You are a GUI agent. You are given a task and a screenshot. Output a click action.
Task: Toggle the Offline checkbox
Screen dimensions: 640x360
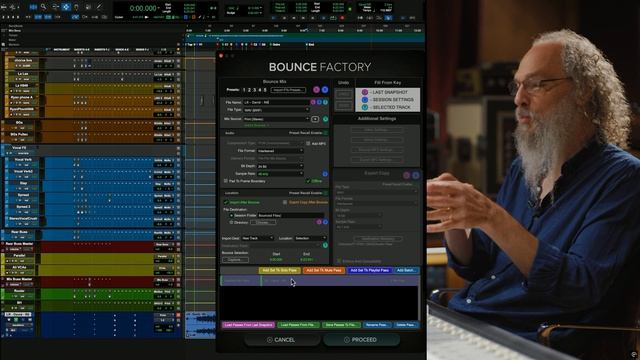tap(309, 181)
